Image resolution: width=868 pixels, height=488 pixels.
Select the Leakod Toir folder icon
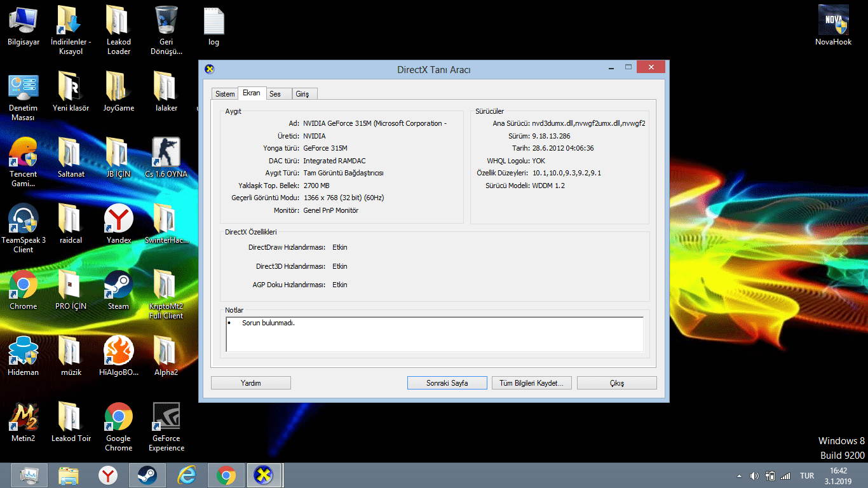click(x=71, y=423)
